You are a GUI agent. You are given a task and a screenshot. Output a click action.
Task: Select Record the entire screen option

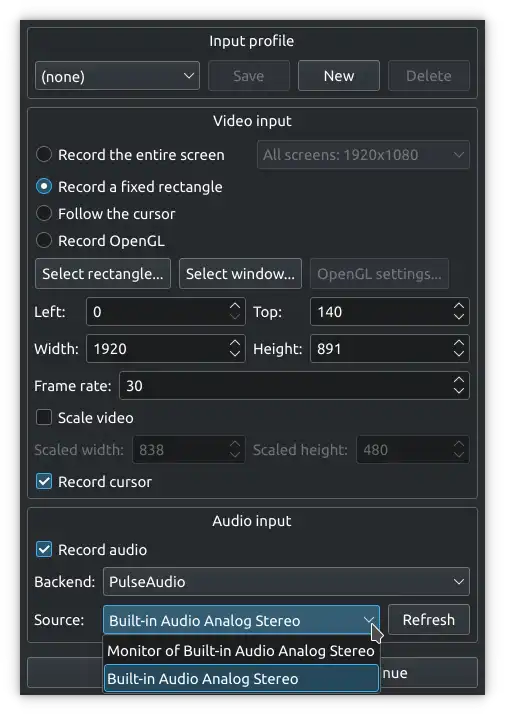(44, 155)
